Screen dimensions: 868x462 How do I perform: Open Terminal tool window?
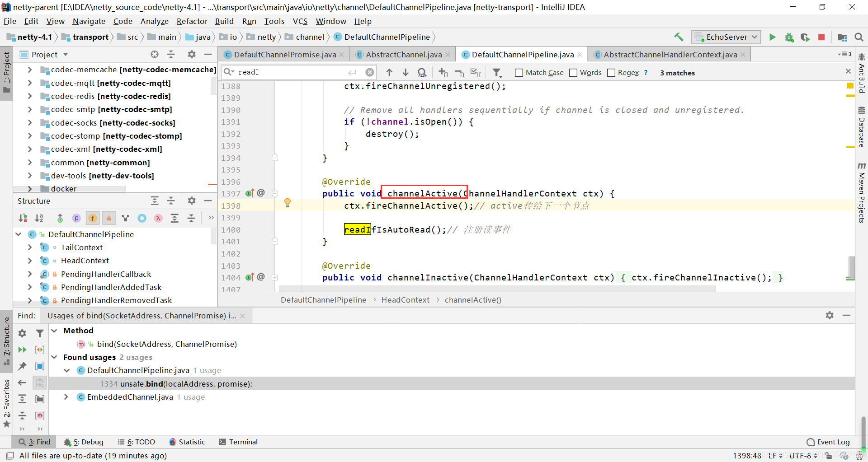(238, 442)
